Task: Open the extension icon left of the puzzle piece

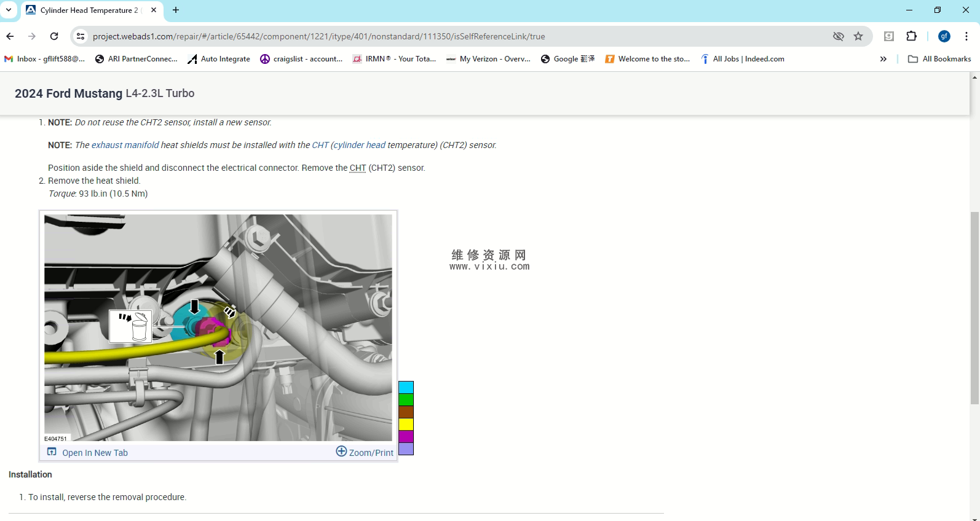Action: click(889, 36)
